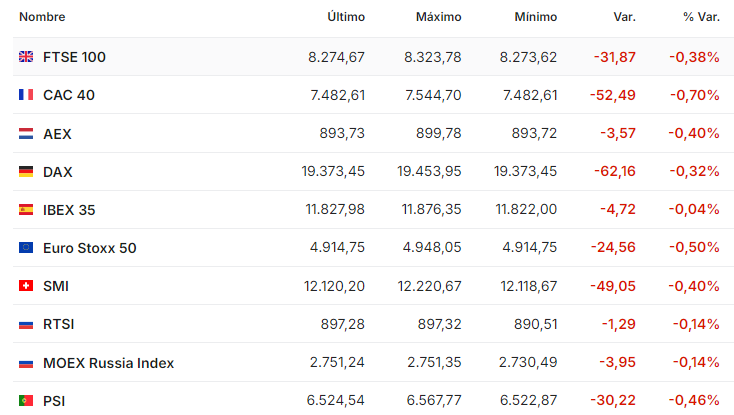Image resolution: width=734 pixels, height=415 pixels.
Task: Click the Russian flag icon beside RTSI
Action: [x=26, y=324]
